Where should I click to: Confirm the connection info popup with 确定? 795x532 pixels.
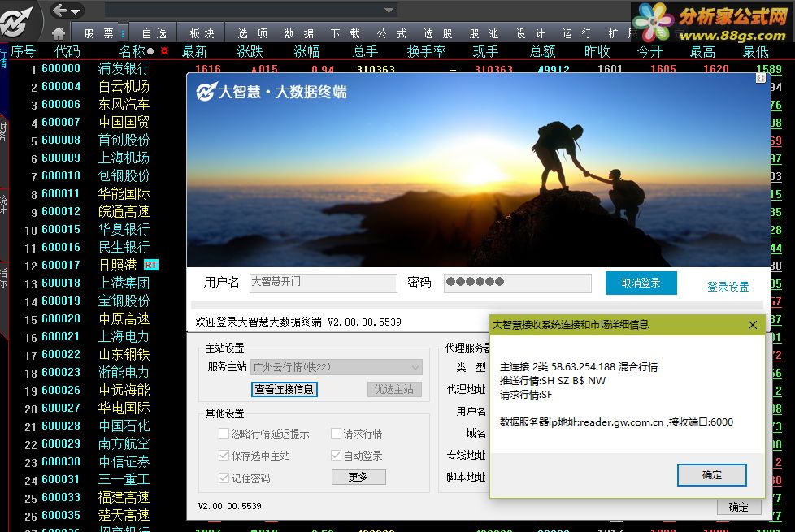pos(711,475)
